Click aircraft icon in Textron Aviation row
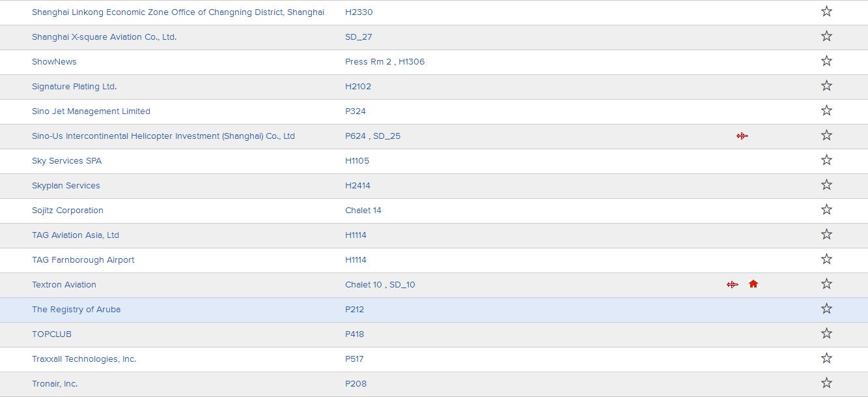Screen dimensions: 868x397 click(x=733, y=284)
